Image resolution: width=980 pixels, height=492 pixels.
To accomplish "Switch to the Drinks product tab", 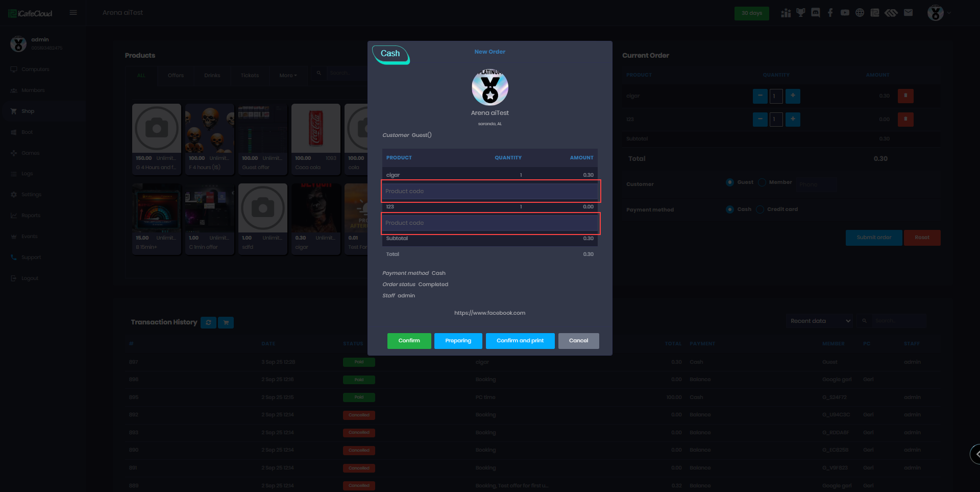I will tap(212, 75).
